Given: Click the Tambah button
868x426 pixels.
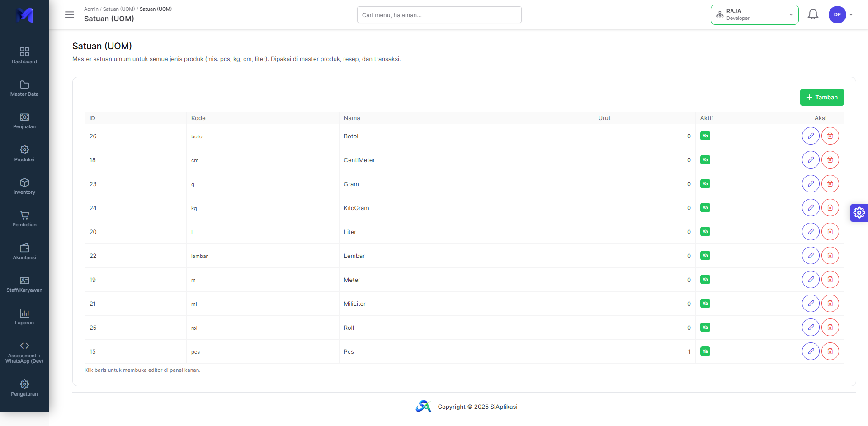Looking at the screenshot, I should 822,97.
